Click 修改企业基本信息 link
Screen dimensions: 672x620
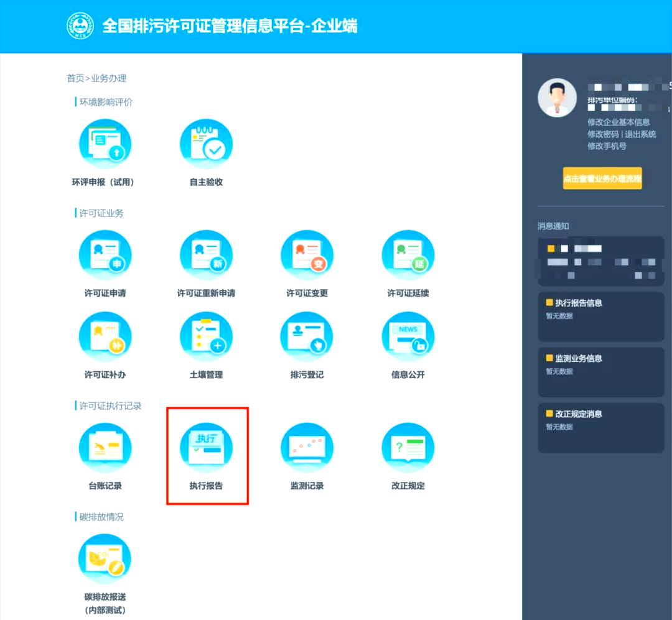(x=618, y=122)
